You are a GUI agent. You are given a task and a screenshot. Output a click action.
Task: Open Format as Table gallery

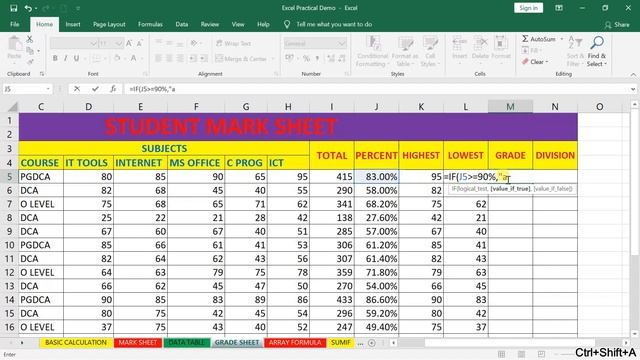point(405,51)
